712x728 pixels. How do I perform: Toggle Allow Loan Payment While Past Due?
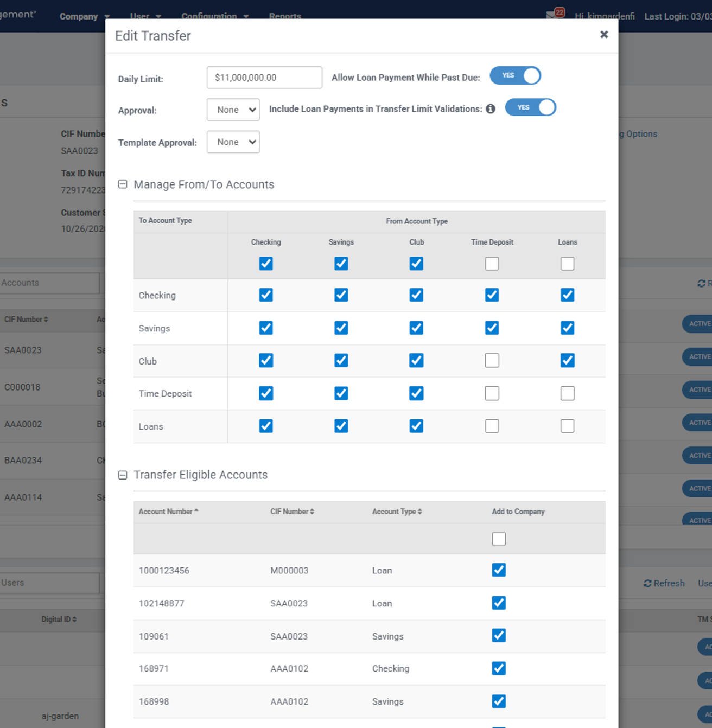515,76
